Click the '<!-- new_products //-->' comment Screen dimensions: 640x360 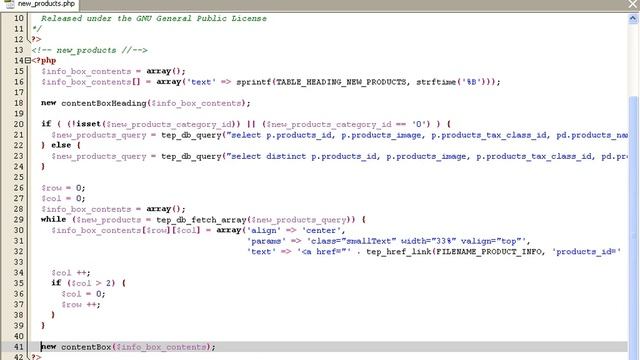coord(90,50)
